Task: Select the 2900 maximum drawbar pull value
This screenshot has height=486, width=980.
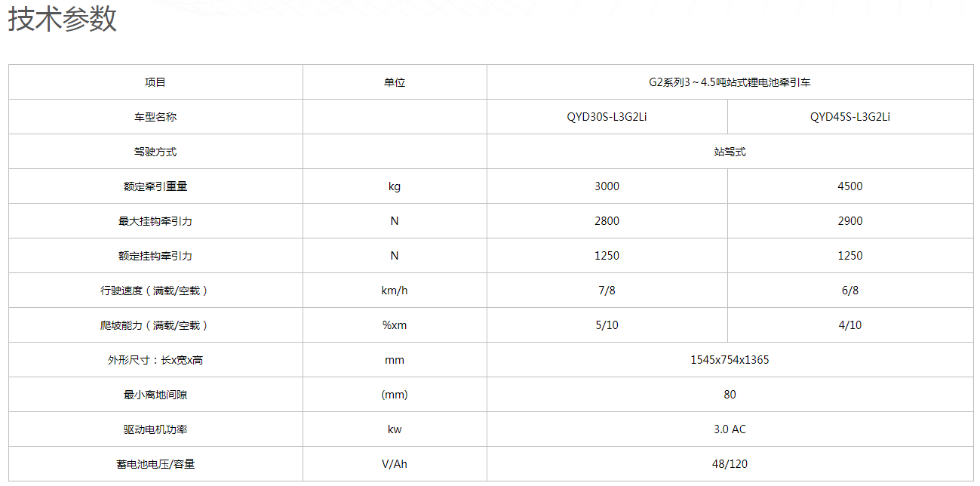Action: [x=850, y=221]
